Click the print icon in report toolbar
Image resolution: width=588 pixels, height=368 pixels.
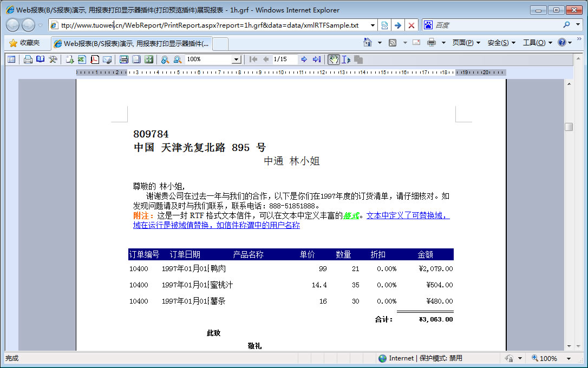pos(28,60)
